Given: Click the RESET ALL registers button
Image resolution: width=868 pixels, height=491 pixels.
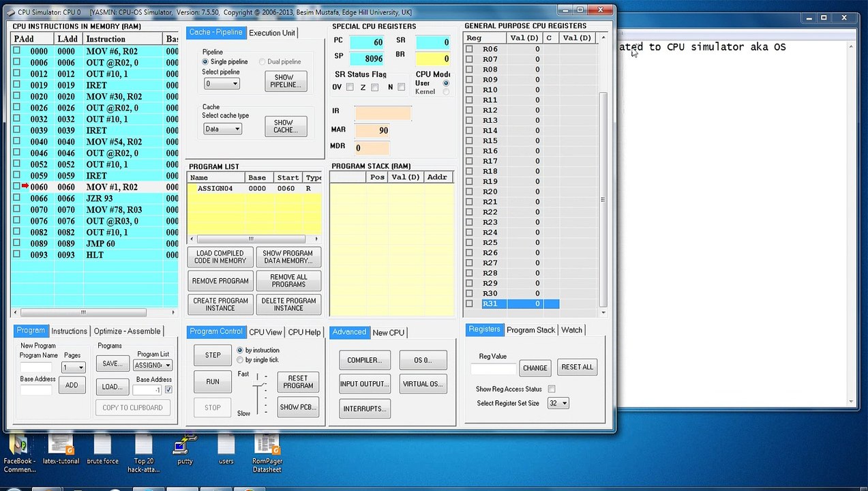Looking at the screenshot, I should pos(577,368).
